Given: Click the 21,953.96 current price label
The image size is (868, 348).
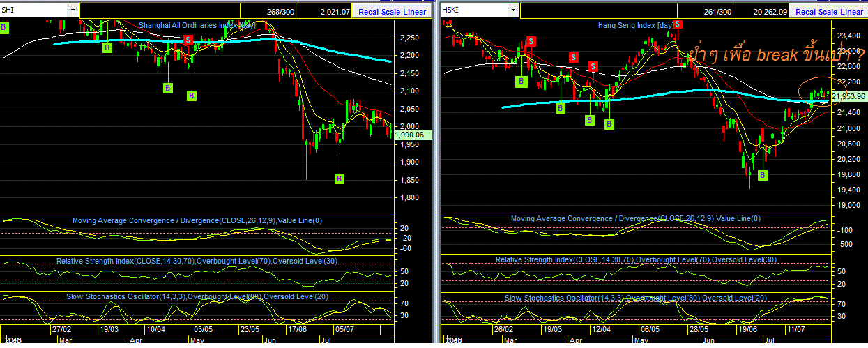Looking at the screenshot, I should (848, 96).
